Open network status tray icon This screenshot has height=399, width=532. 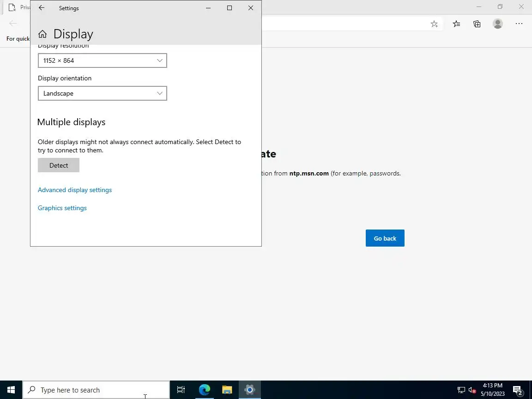[x=461, y=390]
